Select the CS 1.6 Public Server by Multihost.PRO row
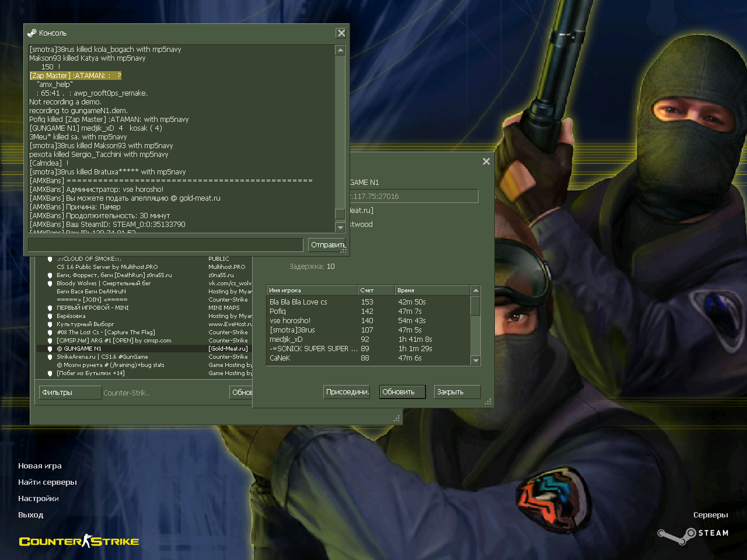Screen dimensions: 747x560 pos(144,267)
